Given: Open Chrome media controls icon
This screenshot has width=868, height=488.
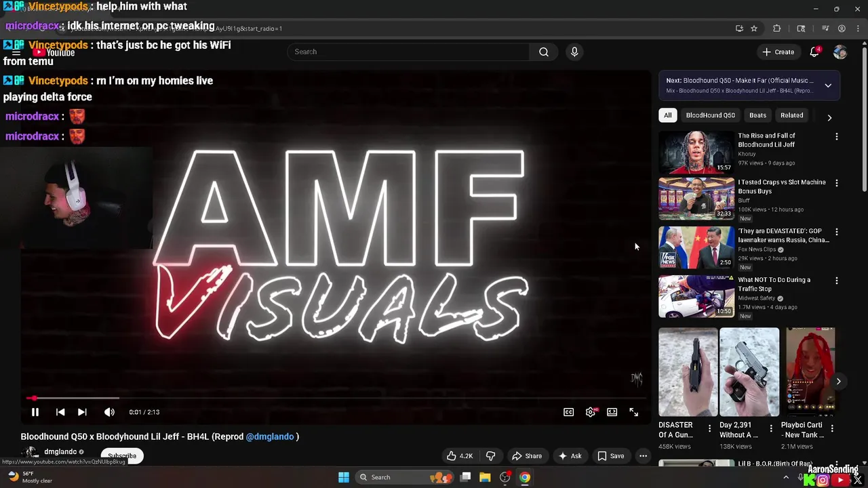Looking at the screenshot, I should point(825,28).
